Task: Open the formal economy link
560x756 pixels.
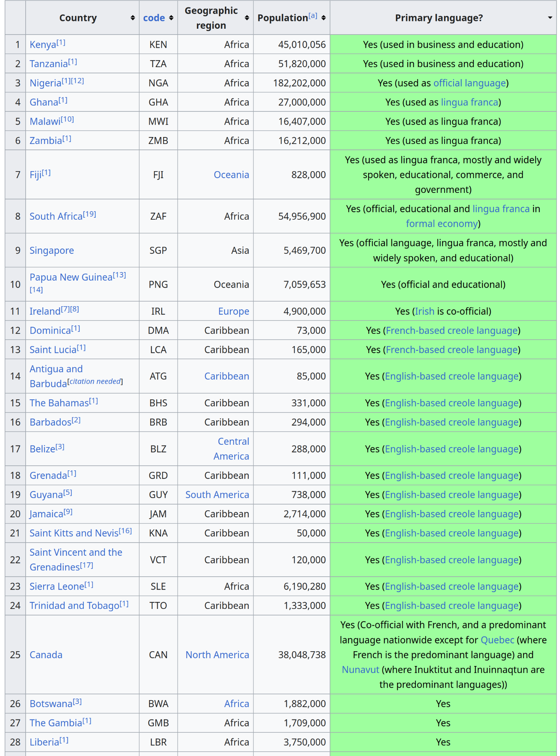Action: (x=442, y=224)
